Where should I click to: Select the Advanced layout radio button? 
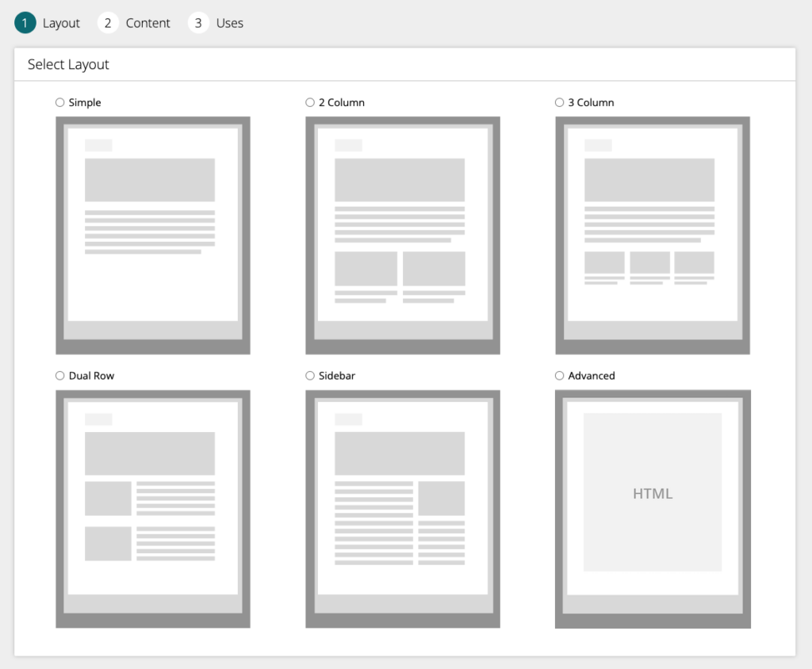click(559, 376)
